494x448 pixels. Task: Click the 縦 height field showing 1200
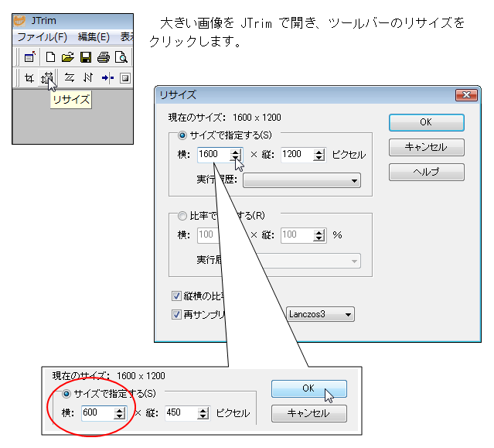tap(297, 155)
